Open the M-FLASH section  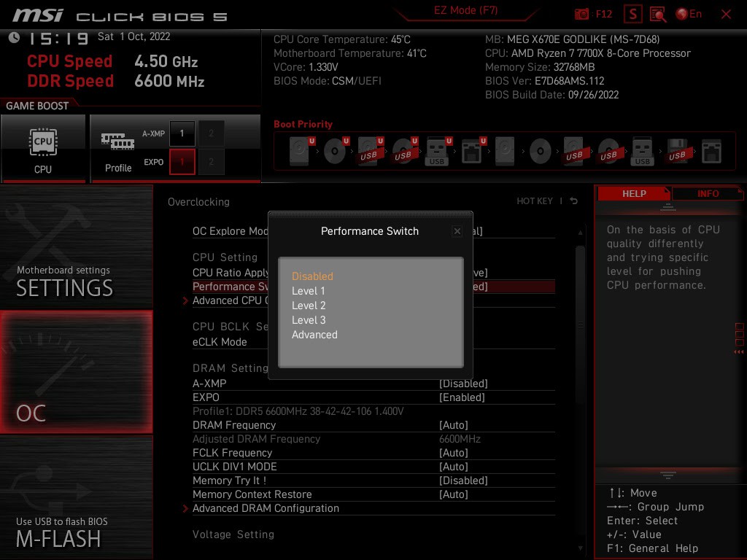coord(76,497)
